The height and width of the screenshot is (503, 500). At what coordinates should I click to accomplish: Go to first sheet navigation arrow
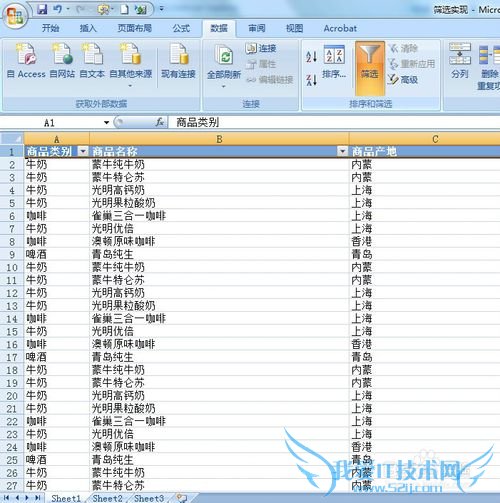(6, 498)
